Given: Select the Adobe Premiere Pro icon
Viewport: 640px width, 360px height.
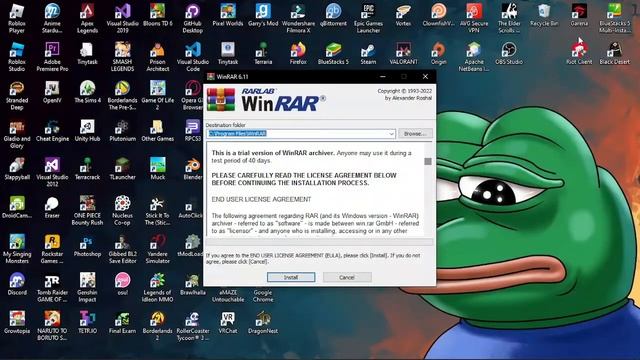Looking at the screenshot, I should pos(52,57).
